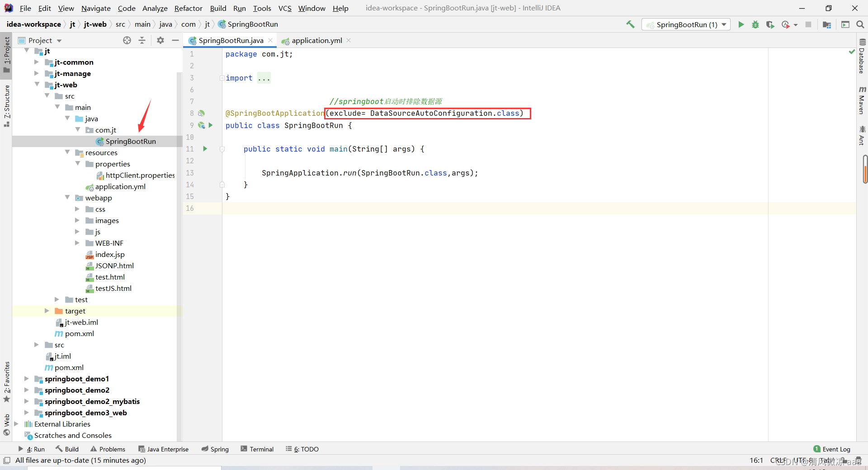Hide the Project panel with minus icon
868x470 pixels.
pos(175,40)
